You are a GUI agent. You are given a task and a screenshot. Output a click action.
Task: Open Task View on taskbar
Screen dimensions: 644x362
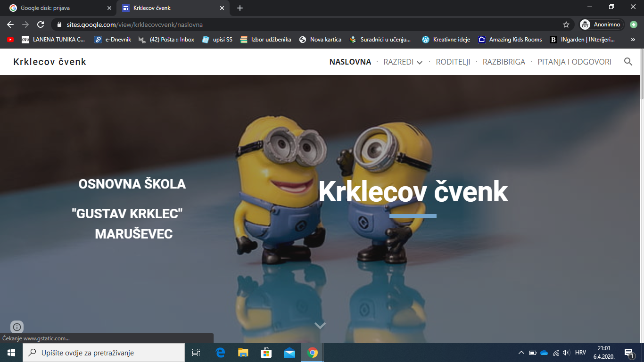(x=196, y=353)
